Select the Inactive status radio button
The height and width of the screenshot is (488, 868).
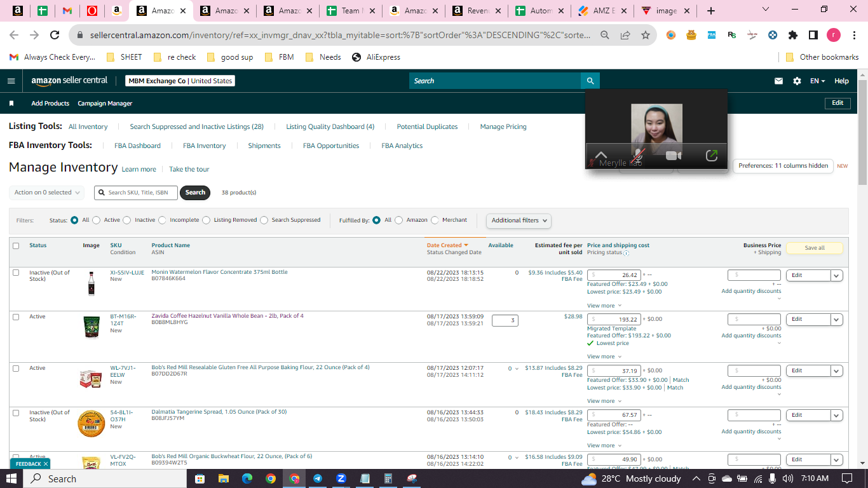[127, 220]
